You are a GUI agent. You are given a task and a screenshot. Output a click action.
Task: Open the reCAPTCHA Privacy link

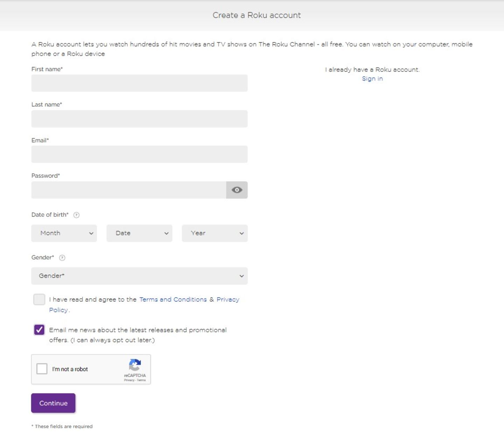click(x=129, y=380)
